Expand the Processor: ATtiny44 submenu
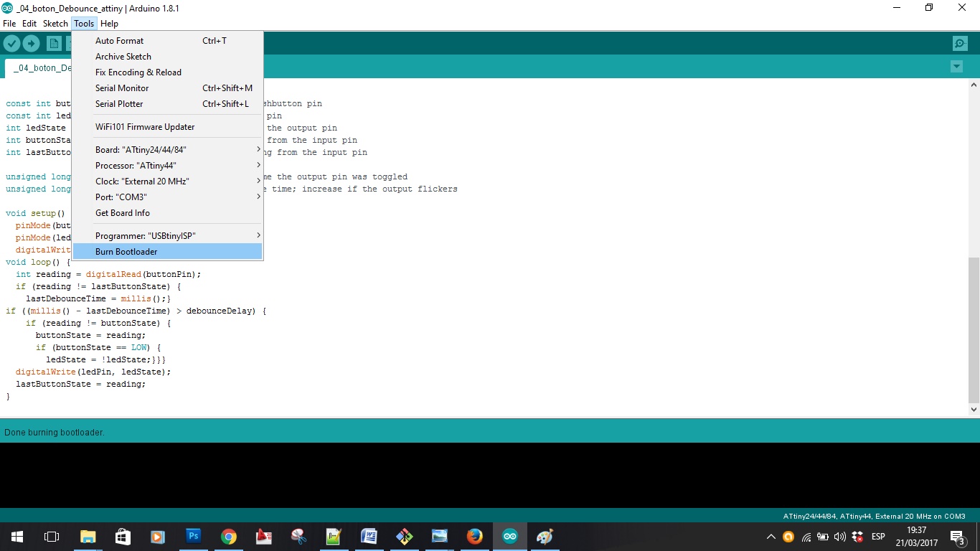The height and width of the screenshot is (551, 980). coord(168,166)
